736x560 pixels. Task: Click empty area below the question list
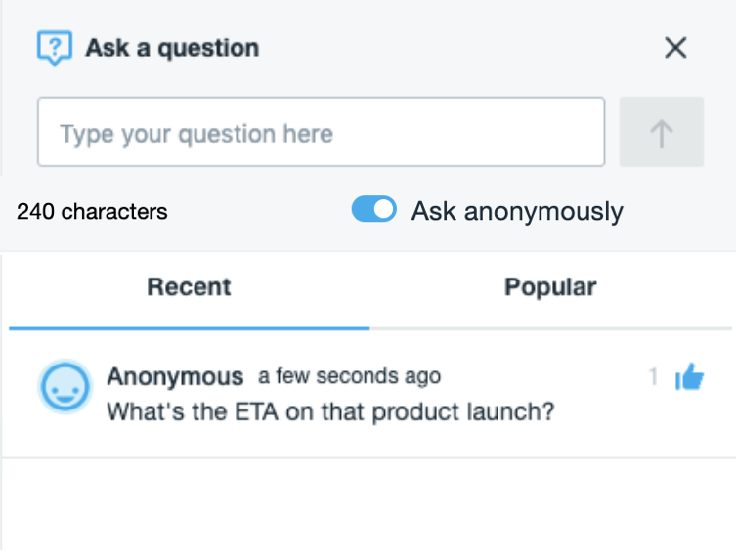pyautogui.click(x=368, y=508)
